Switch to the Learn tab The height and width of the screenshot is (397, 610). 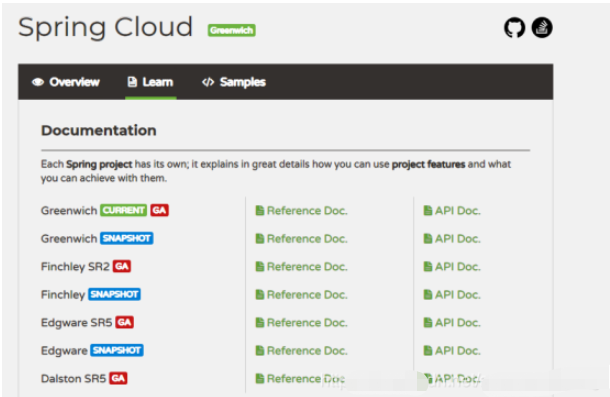pos(151,82)
